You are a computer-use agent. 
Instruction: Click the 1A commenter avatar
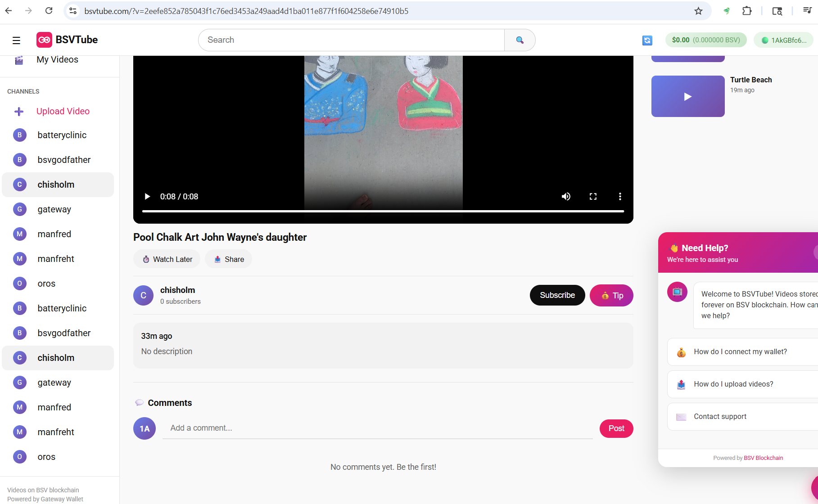tap(145, 428)
